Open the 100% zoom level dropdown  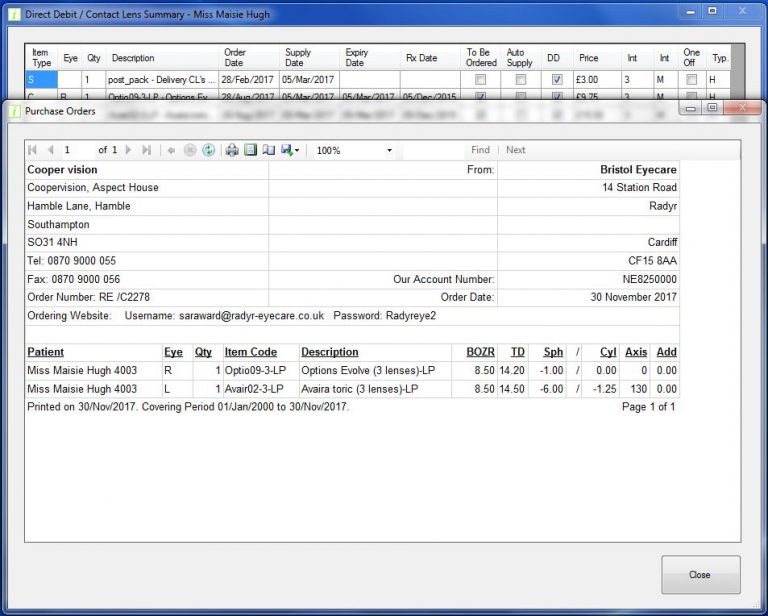(x=389, y=150)
